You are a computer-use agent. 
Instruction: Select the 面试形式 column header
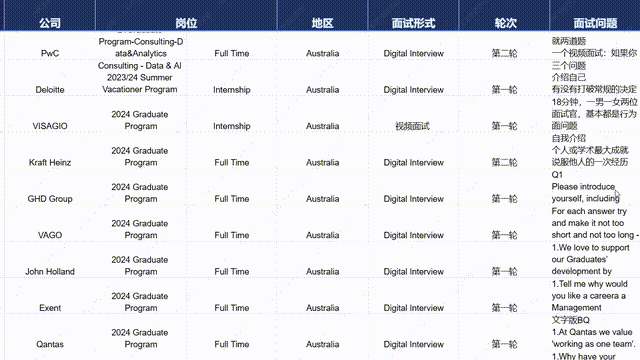pyautogui.click(x=413, y=23)
